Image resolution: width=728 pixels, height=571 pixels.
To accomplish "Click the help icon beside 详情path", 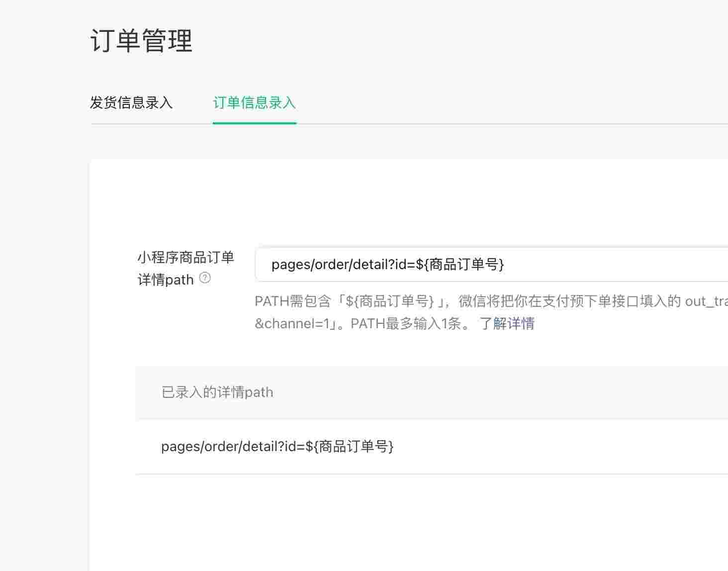I will 205,278.
